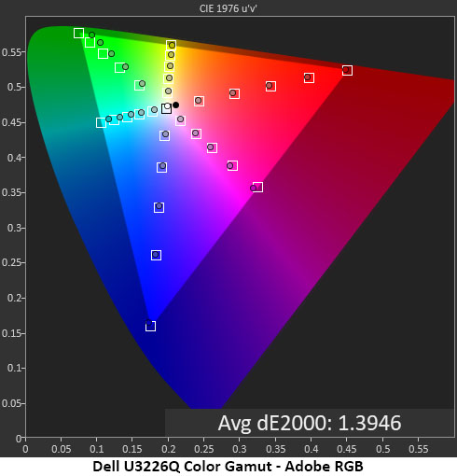The width and height of the screenshot is (457, 476).
Task: Click the chart title CIE 1976 u'v'
Action: 228,8
